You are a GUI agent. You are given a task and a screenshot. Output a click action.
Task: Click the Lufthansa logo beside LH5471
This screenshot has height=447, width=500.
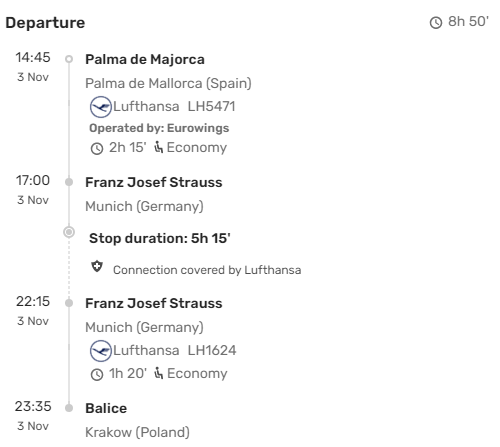[x=101, y=107]
